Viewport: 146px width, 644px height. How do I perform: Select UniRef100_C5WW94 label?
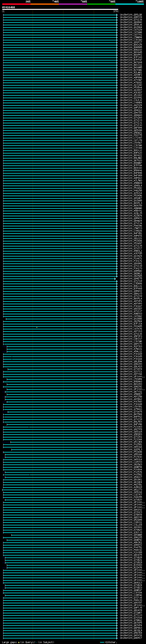[x=131, y=37]
